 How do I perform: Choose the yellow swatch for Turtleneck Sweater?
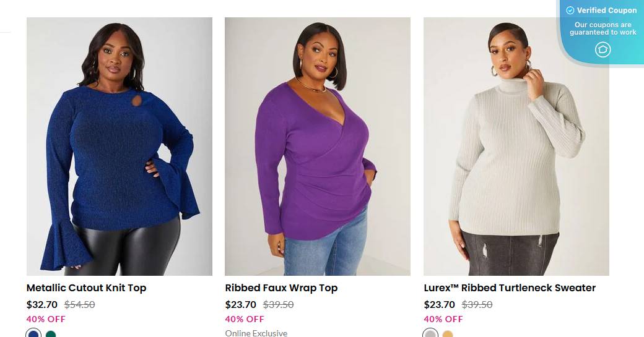point(448,335)
